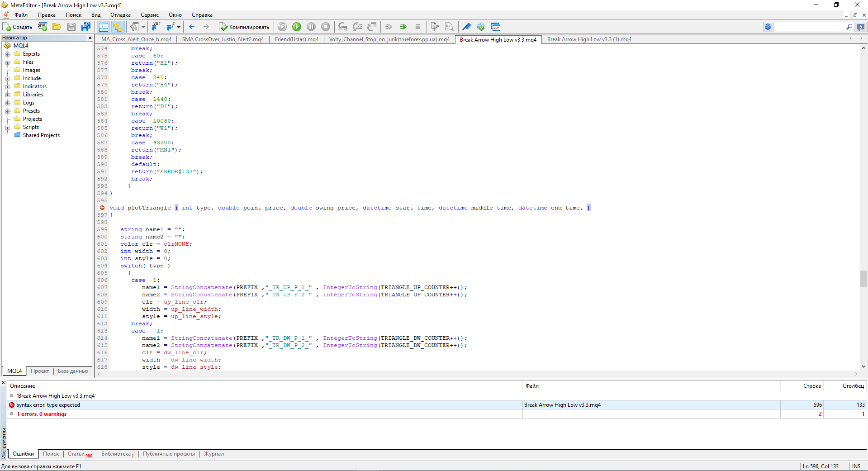Open the function list dropdown arrow
This screenshot has height=471, width=868.
[x=179, y=27]
